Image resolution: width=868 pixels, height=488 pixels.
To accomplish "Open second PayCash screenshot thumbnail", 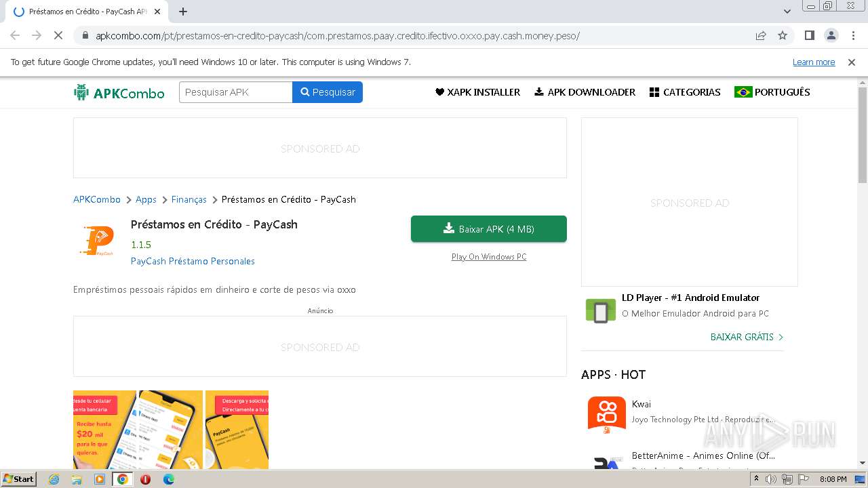I will coord(171,430).
